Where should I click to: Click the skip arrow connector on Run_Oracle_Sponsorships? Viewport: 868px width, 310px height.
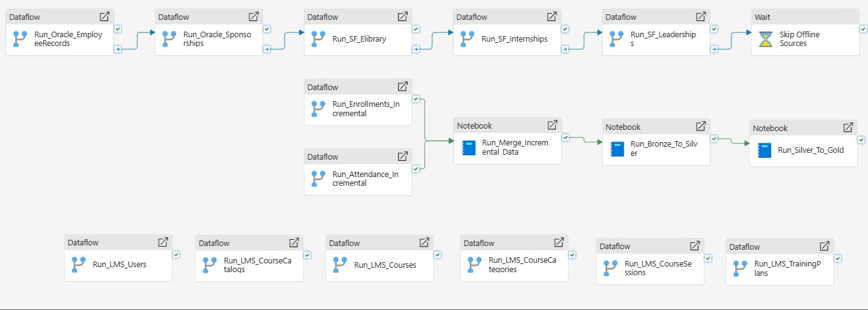[x=267, y=49]
